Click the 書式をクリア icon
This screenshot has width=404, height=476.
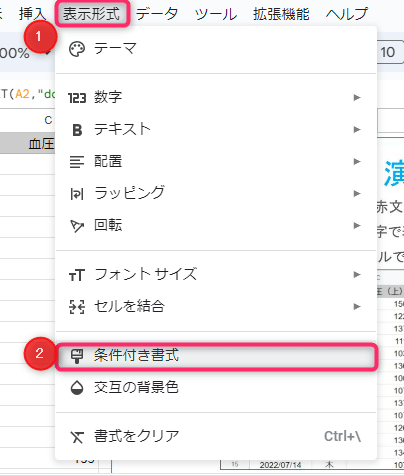[77, 437]
